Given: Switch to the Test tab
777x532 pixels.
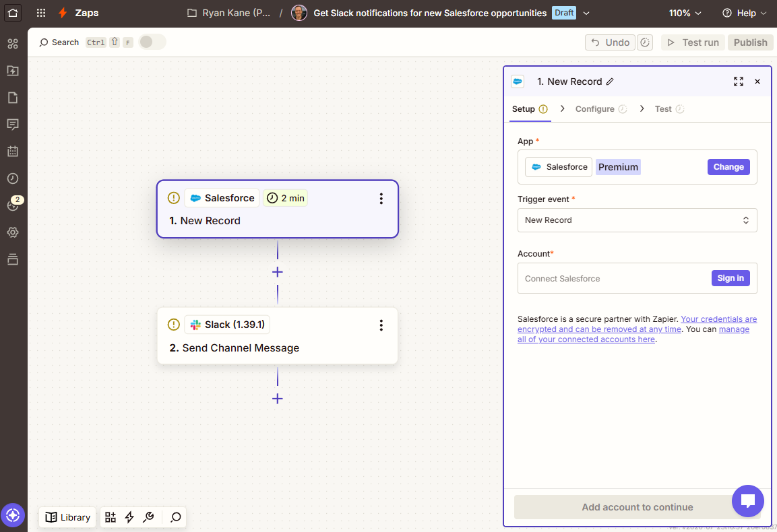Looking at the screenshot, I should tap(669, 109).
